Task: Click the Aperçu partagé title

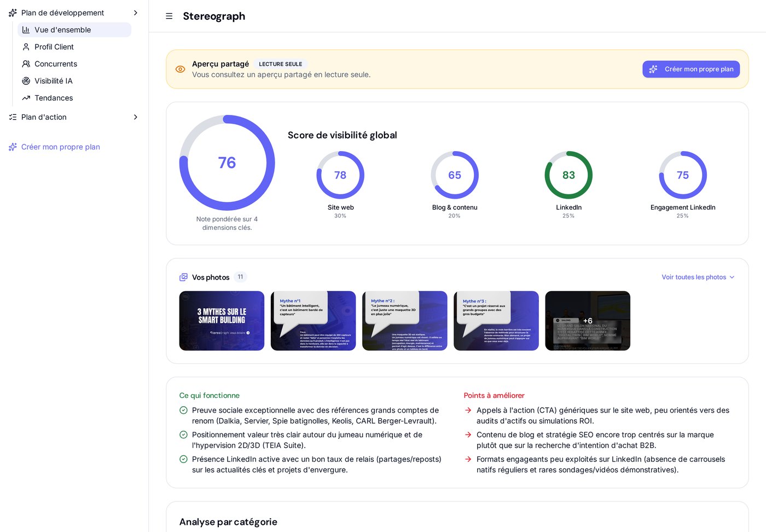Action: pyautogui.click(x=220, y=64)
